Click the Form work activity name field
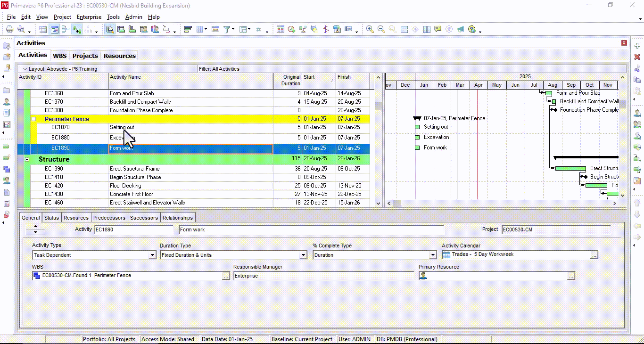Image resolution: width=644 pixels, height=344 pixels. pos(312,229)
